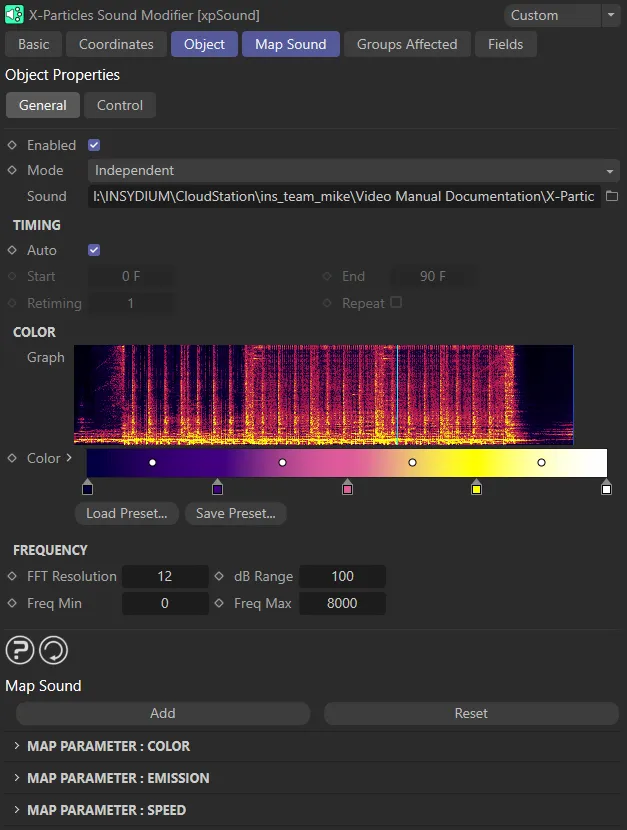Click the End frame field
627x830 pixels.
tap(433, 276)
